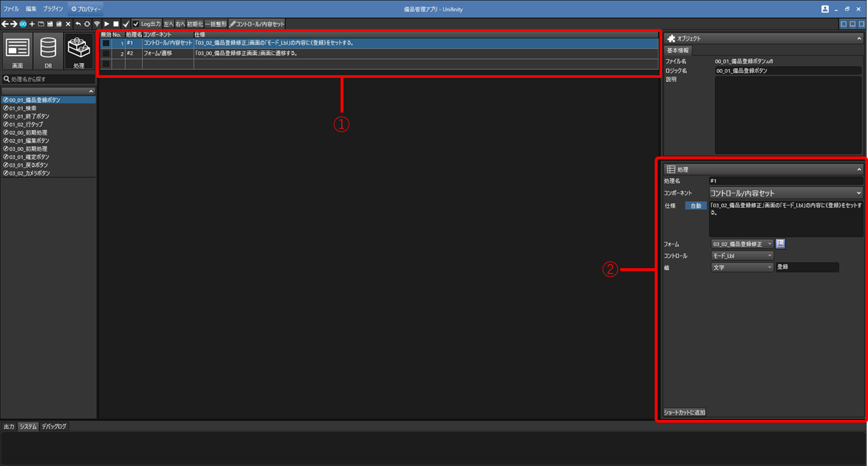Screen dimensions: 868x466
Task: Open the ファイル menu
Action: pyautogui.click(x=12, y=9)
